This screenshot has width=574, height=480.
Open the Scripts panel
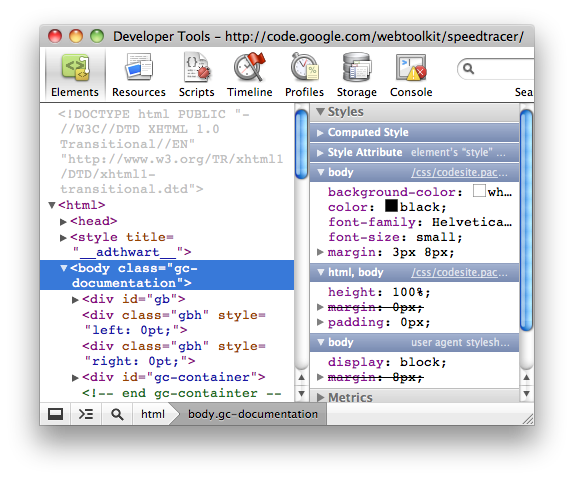coord(197,75)
